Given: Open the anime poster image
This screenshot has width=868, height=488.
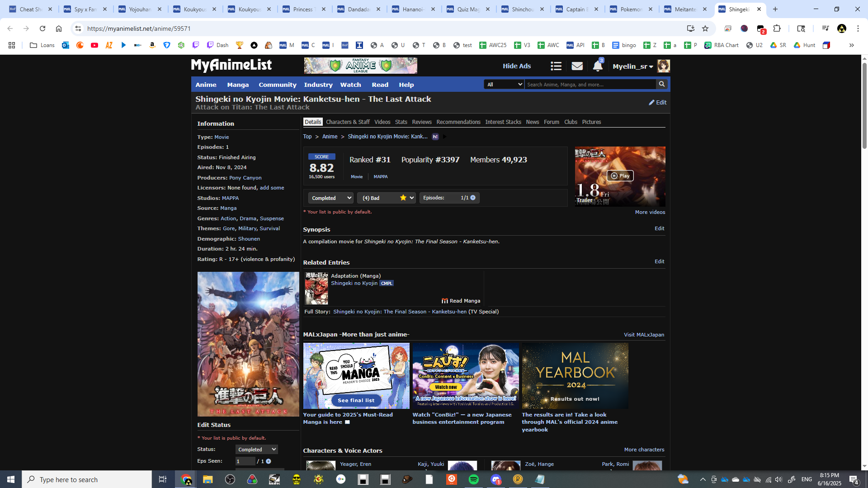Looking at the screenshot, I should [x=248, y=344].
